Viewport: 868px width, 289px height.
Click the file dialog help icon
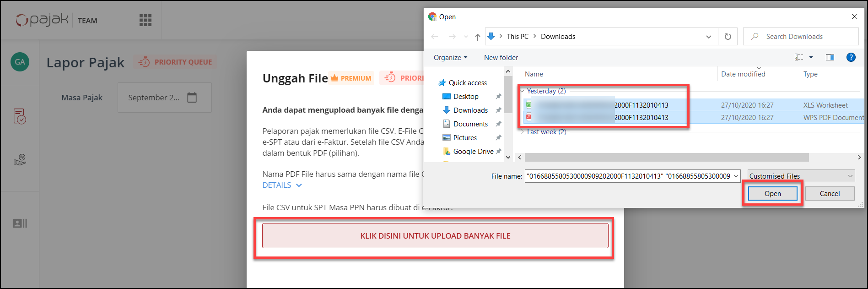coord(851,57)
